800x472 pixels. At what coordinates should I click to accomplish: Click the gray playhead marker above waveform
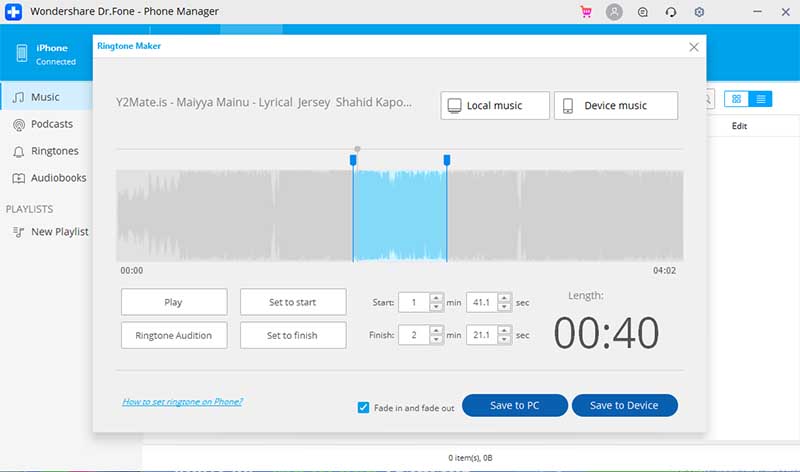click(x=357, y=149)
